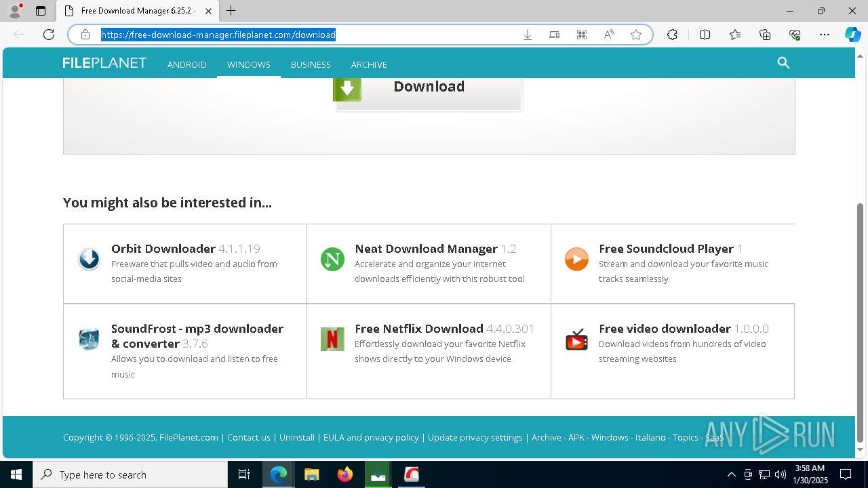
Task: Click the Free video downloader icon
Action: pyautogui.click(x=576, y=339)
